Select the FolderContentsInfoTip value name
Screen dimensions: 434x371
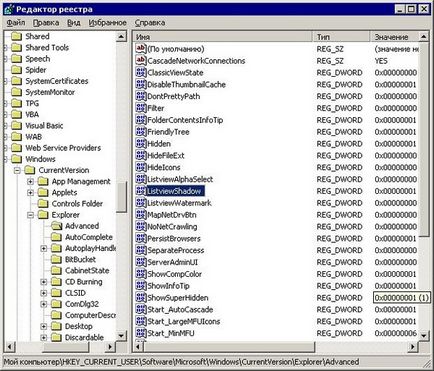(185, 120)
